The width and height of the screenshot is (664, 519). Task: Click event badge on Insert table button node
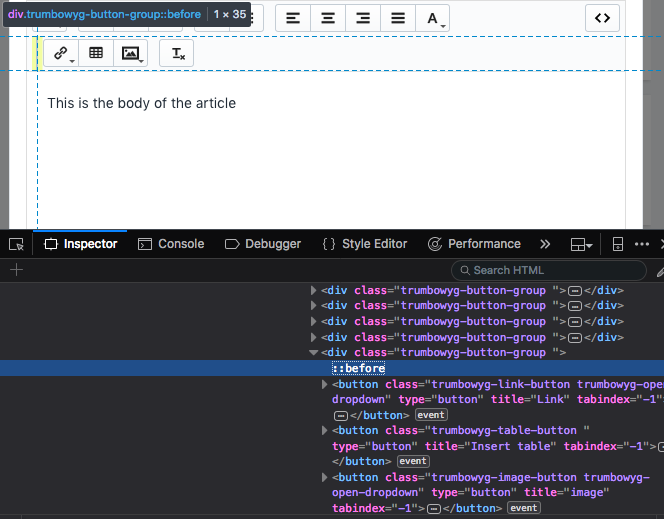coord(413,461)
